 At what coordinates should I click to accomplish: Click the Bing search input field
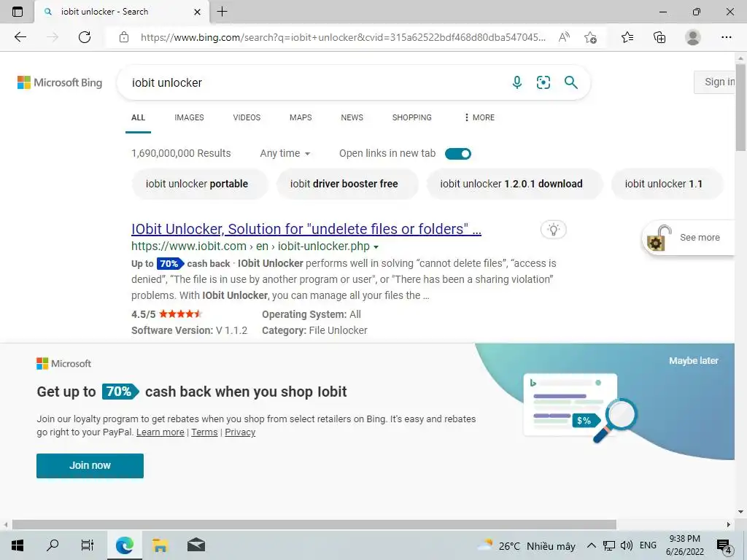coord(314,82)
